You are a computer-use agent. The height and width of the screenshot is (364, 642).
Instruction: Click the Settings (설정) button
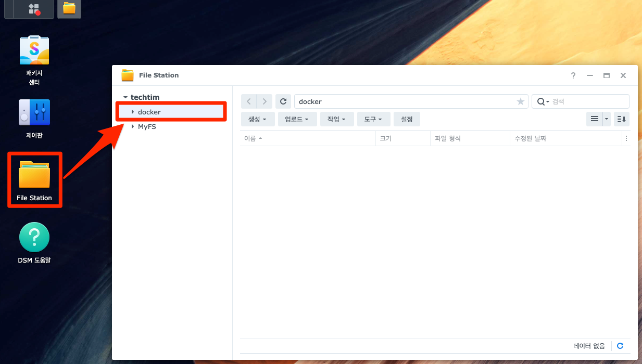coord(407,119)
